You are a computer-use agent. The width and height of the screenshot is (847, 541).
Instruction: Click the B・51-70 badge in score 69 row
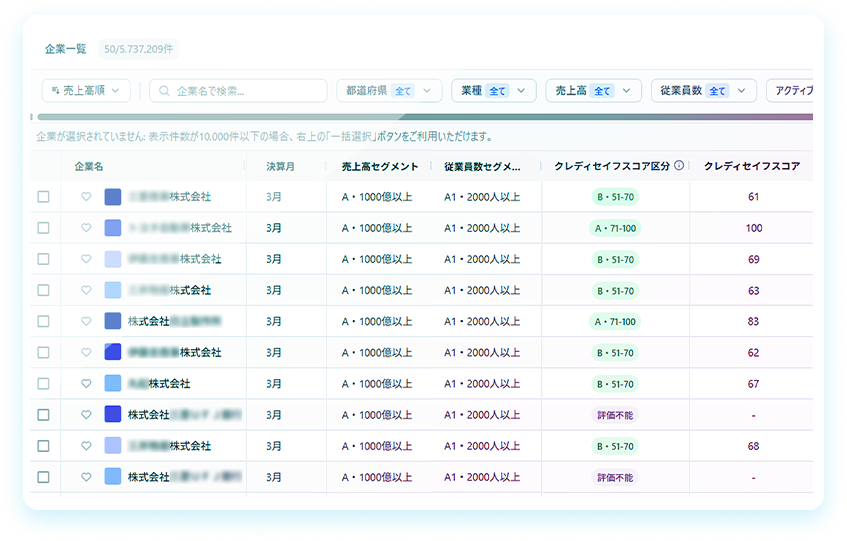[615, 259]
